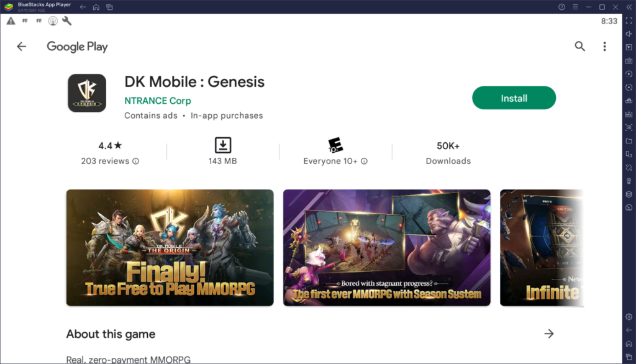636x364 pixels.
Task: Expand the About this game section
Action: point(549,334)
